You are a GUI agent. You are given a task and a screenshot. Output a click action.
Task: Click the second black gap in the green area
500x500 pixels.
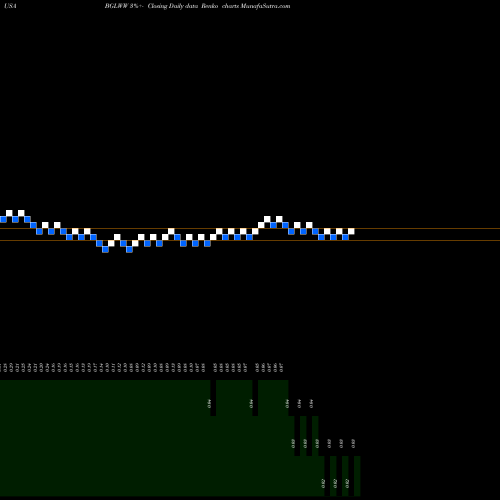pos(255,398)
